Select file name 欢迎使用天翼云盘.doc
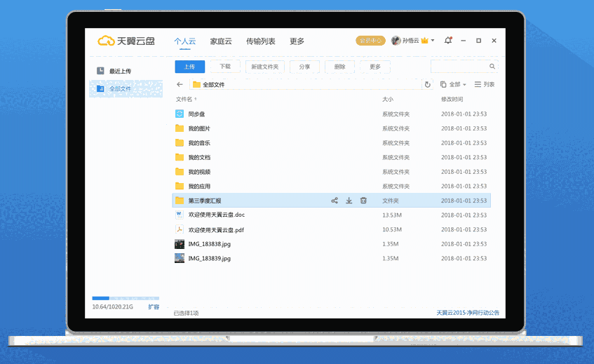Image resolution: width=594 pixels, height=364 pixels. pyautogui.click(x=217, y=215)
